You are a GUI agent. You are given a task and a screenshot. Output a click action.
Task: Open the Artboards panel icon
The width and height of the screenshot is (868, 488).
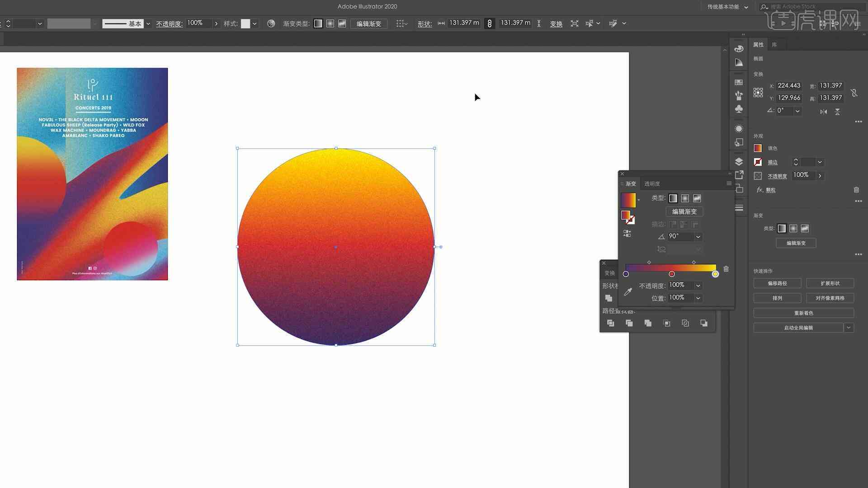739,188
